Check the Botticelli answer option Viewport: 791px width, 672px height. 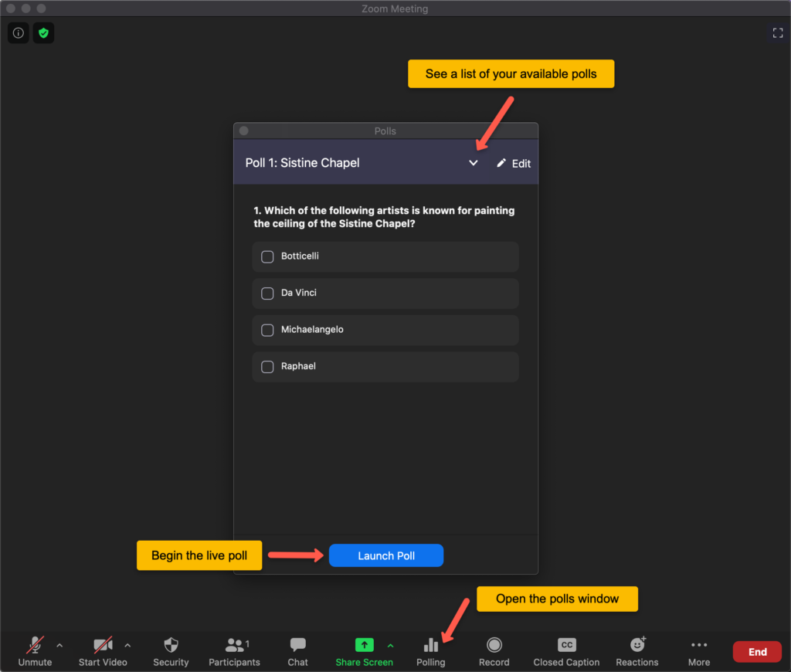click(x=267, y=256)
